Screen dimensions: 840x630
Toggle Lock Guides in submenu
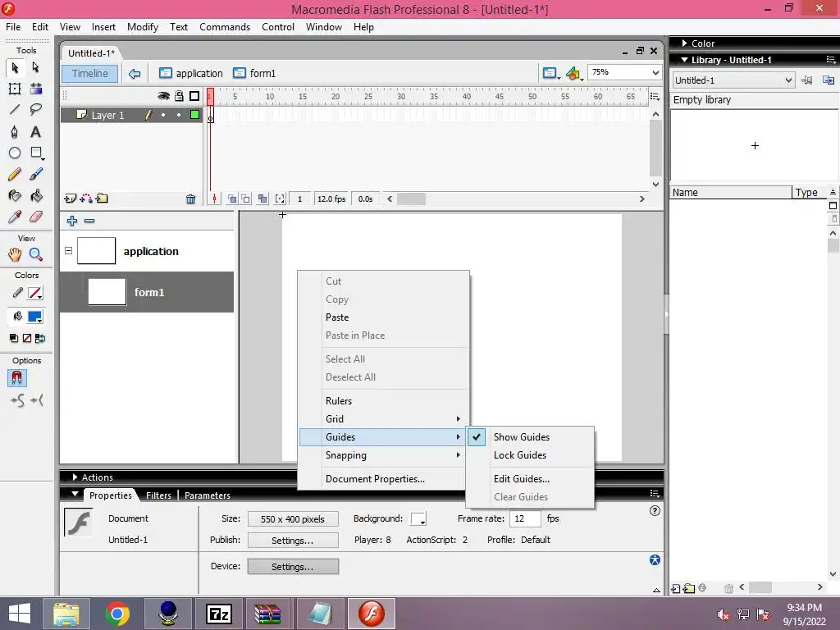pyautogui.click(x=530, y=455)
